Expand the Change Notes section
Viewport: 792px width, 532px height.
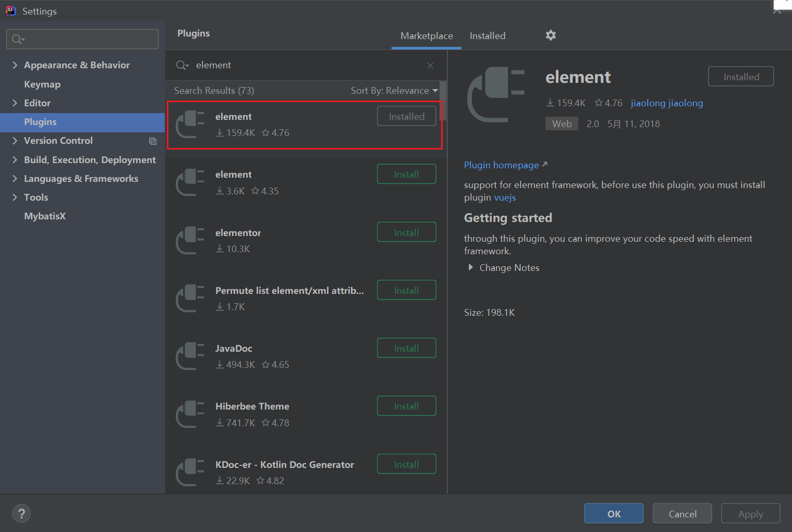tap(470, 267)
